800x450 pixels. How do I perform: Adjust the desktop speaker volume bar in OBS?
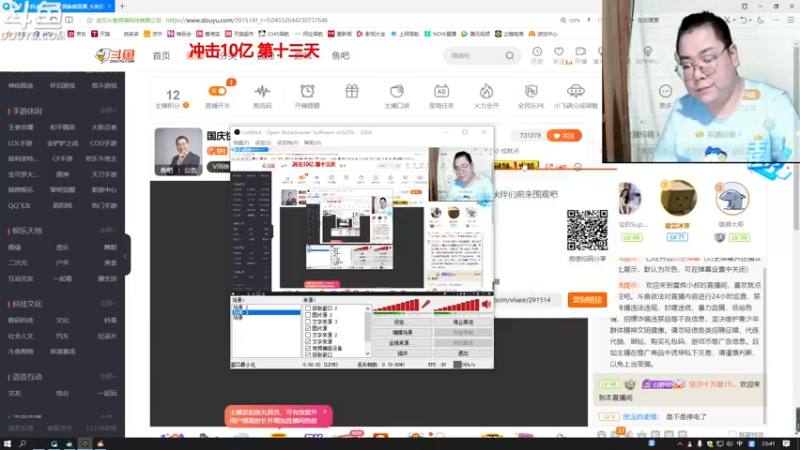[457, 305]
